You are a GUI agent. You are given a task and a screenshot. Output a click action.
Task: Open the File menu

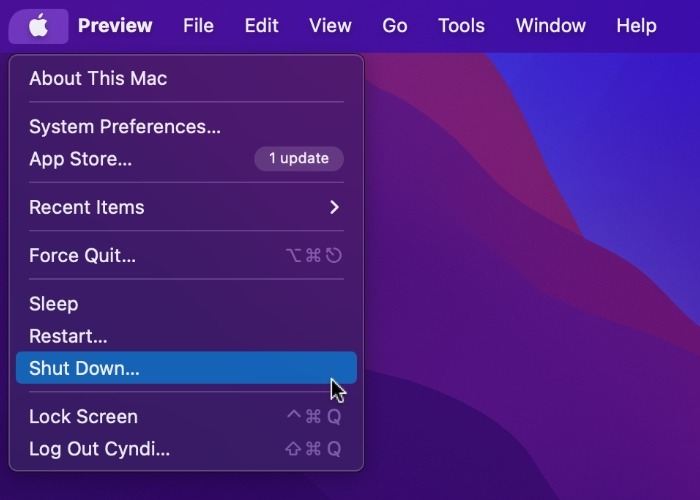[198, 26]
